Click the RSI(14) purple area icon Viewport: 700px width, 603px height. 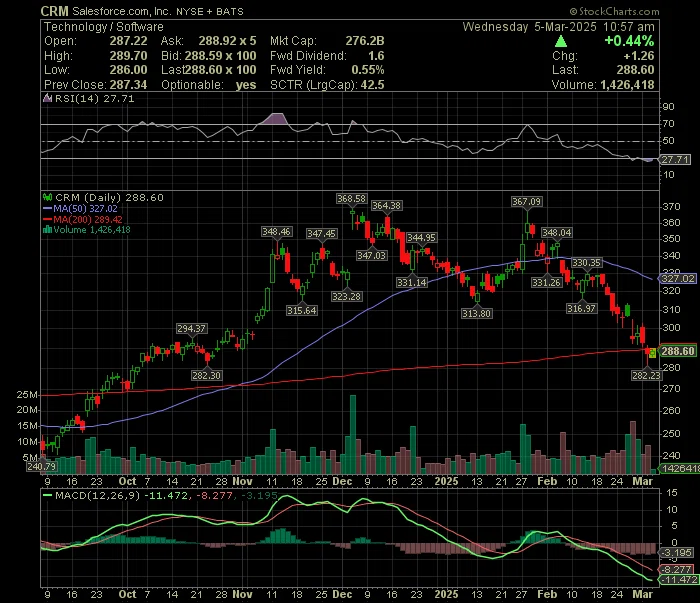click(x=47, y=98)
